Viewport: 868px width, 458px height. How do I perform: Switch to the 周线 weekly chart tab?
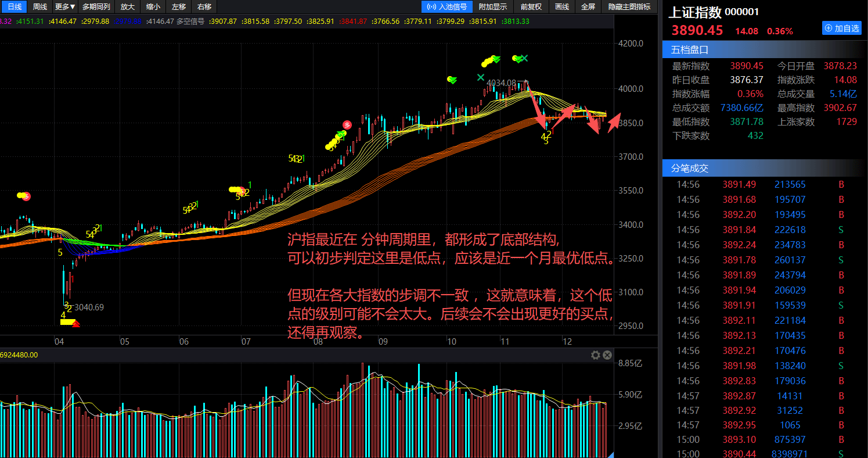pyautogui.click(x=39, y=7)
